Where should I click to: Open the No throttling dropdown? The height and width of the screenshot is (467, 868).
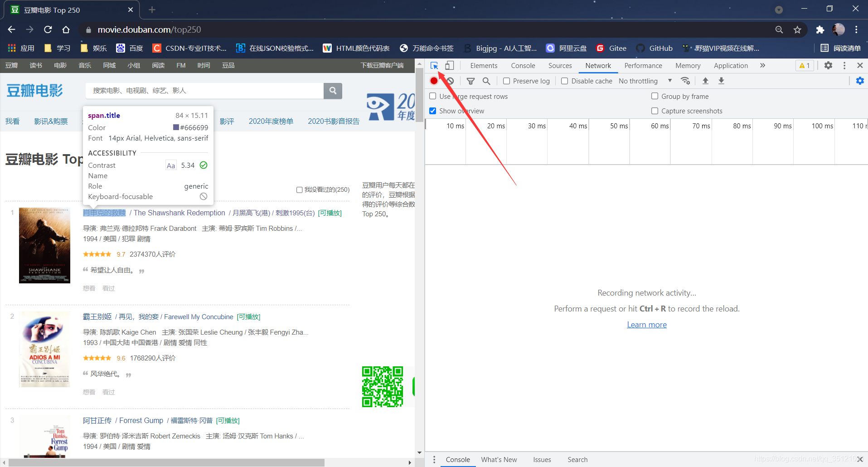[x=645, y=81]
